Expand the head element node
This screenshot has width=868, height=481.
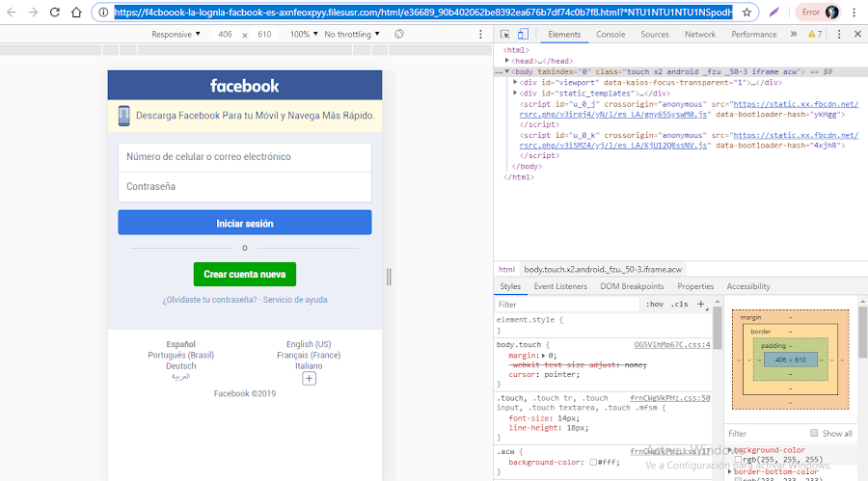point(506,61)
